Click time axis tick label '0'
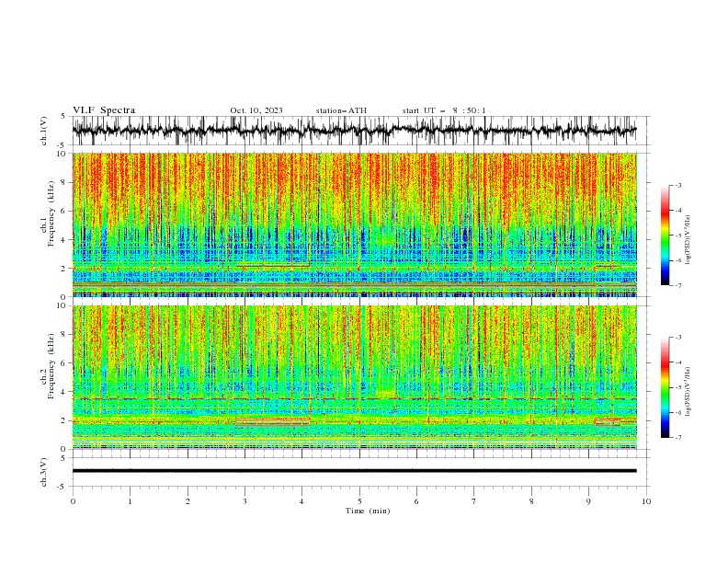The width and height of the screenshot is (728, 563). pos(73,501)
